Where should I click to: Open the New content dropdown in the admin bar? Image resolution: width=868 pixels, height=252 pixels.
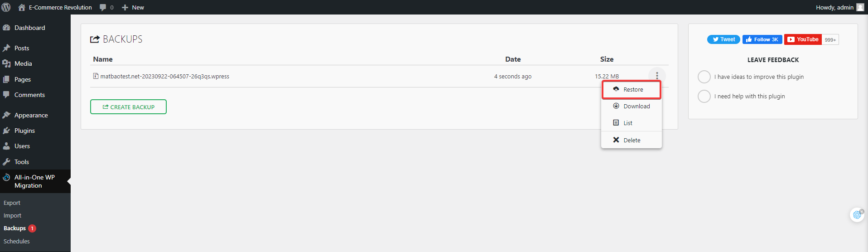point(133,7)
